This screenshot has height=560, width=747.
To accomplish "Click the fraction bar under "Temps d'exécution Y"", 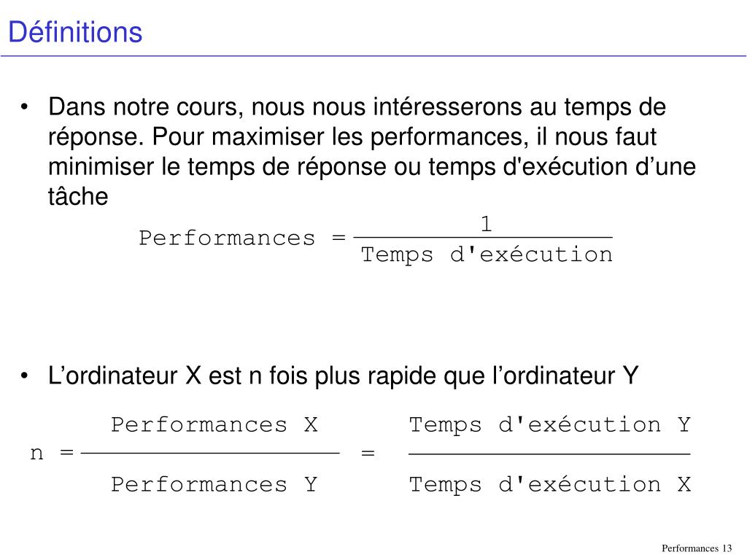I will pos(549,454).
